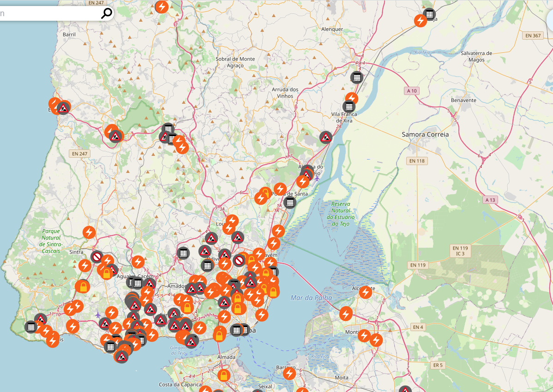Click the padlock marker south of Sintra

(83, 287)
